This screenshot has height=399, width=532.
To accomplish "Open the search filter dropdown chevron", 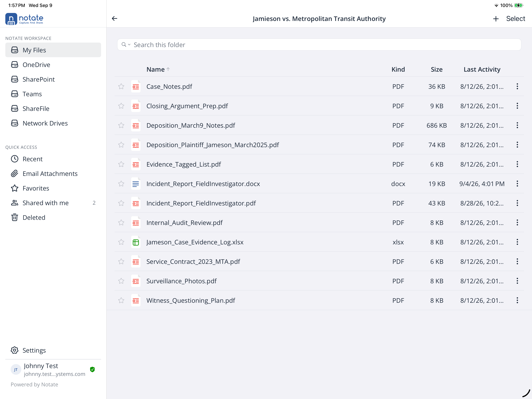I will coord(129,45).
